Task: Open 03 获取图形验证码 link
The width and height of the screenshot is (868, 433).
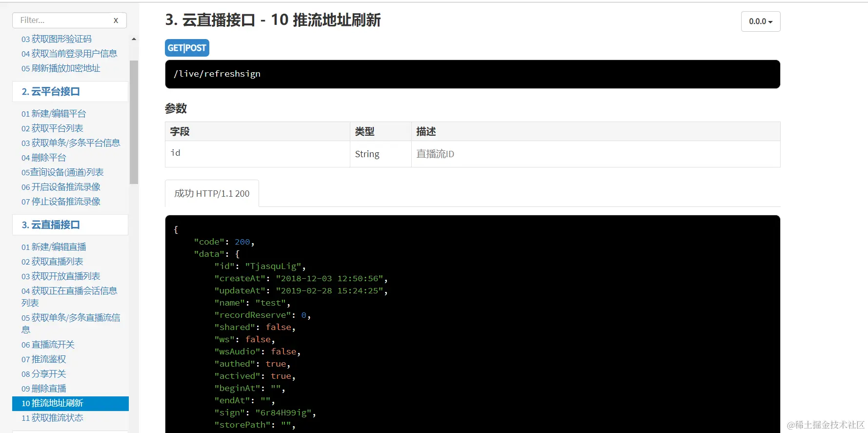Action: click(x=57, y=39)
